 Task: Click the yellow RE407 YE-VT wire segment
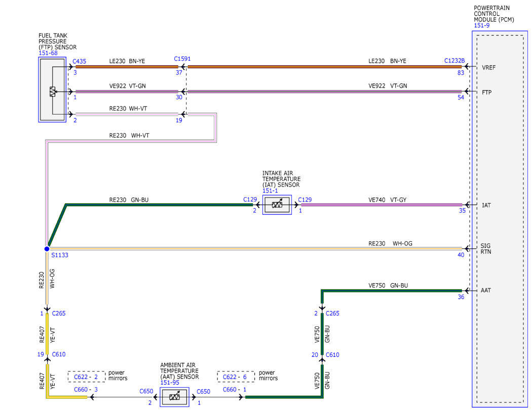pyautogui.click(x=47, y=333)
